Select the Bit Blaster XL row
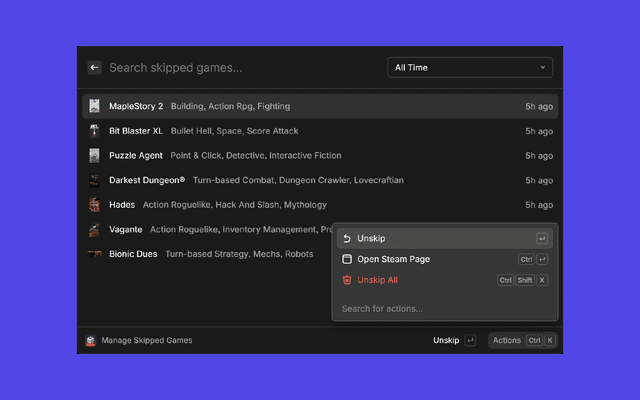 (x=320, y=131)
